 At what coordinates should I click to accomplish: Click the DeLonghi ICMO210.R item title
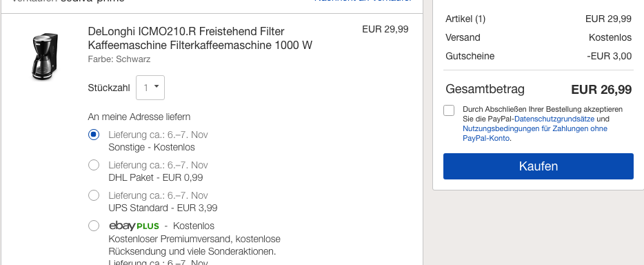[200, 38]
